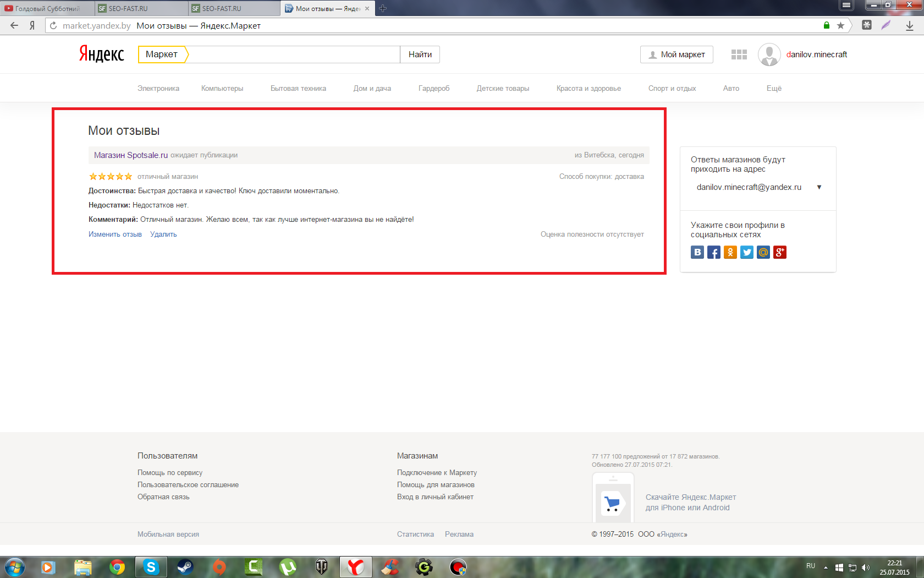Open the 'Дом и дача' category
This screenshot has width=924, height=578.
tap(372, 88)
